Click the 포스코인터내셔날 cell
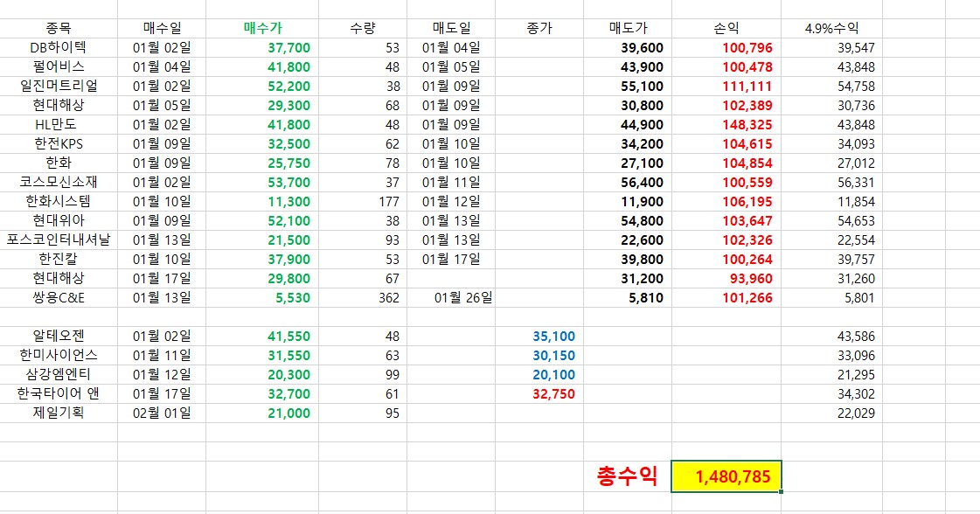 (58, 240)
